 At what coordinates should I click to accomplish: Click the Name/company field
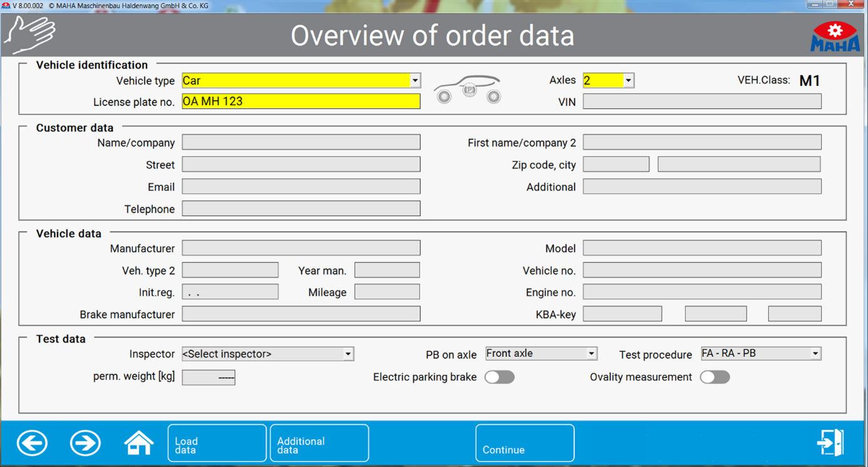tap(301, 143)
